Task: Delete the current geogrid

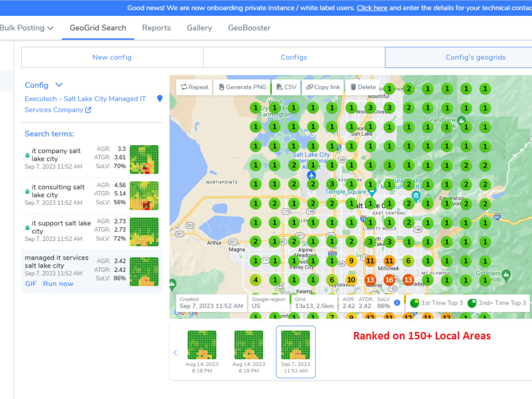Action: [x=363, y=87]
